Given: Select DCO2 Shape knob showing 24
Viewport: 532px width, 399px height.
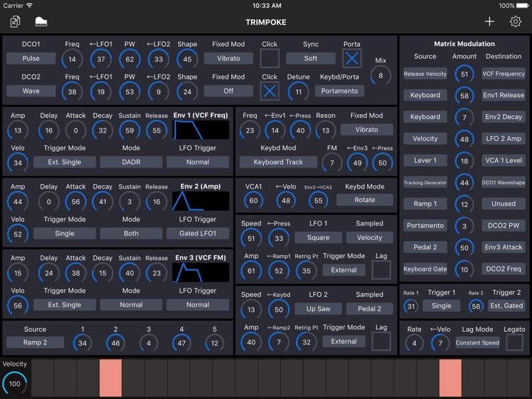Looking at the screenshot, I should click(x=187, y=92).
